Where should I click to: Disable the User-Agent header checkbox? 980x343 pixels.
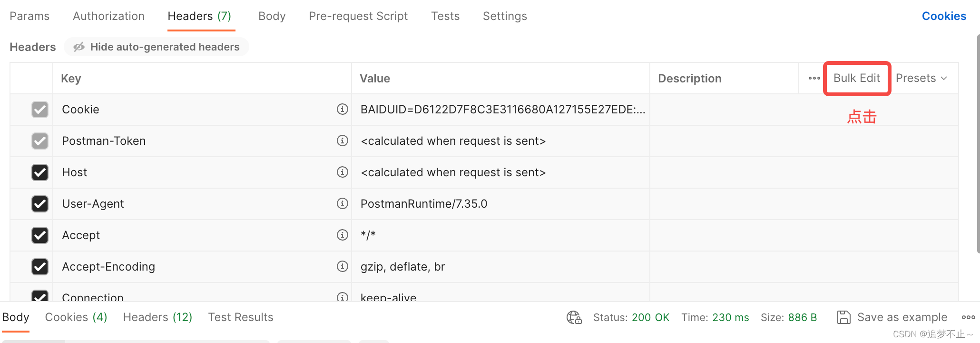40,204
